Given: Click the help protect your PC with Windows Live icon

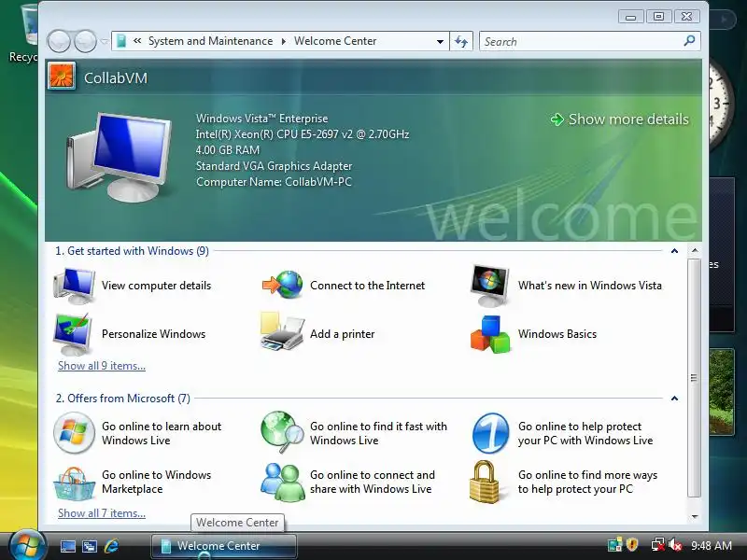Looking at the screenshot, I should point(491,433).
